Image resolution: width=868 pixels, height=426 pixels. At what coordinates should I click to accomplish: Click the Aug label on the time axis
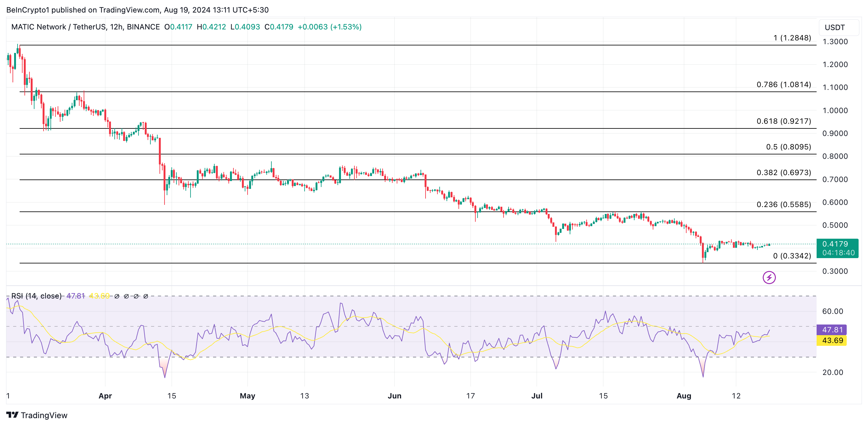click(684, 396)
